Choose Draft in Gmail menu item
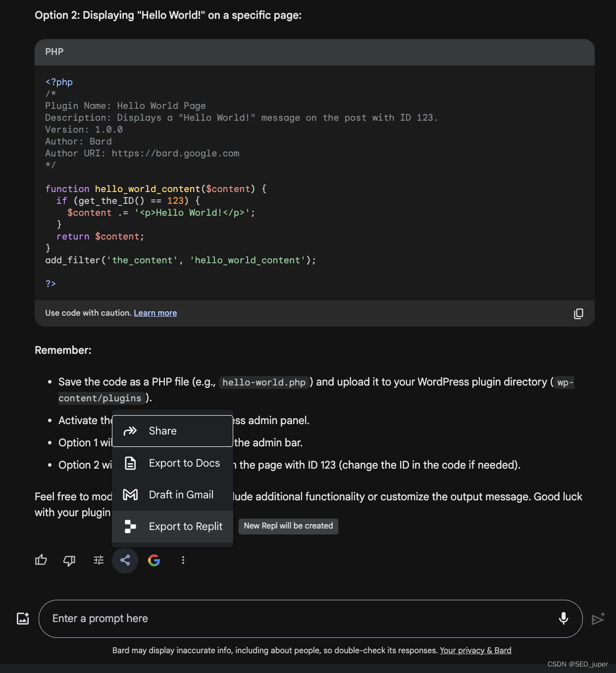This screenshot has height=673, width=616. click(173, 495)
